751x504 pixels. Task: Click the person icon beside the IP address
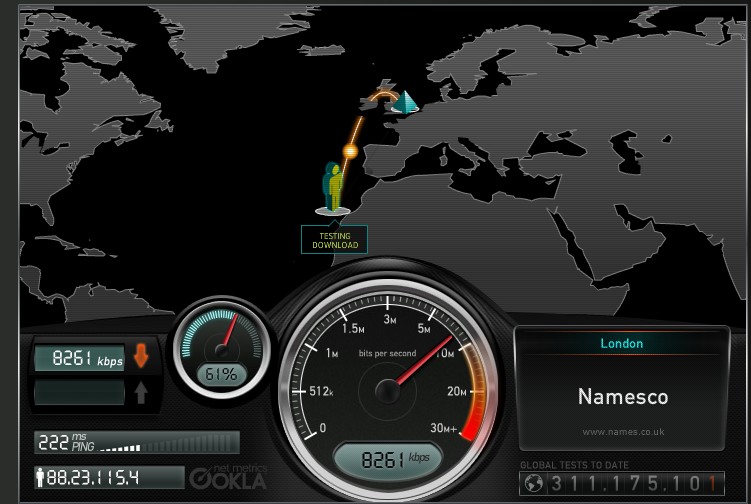[40, 477]
